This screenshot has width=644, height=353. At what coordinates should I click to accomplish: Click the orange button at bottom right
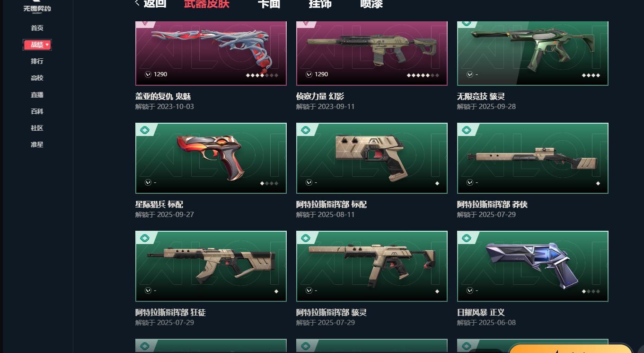click(x=571, y=349)
